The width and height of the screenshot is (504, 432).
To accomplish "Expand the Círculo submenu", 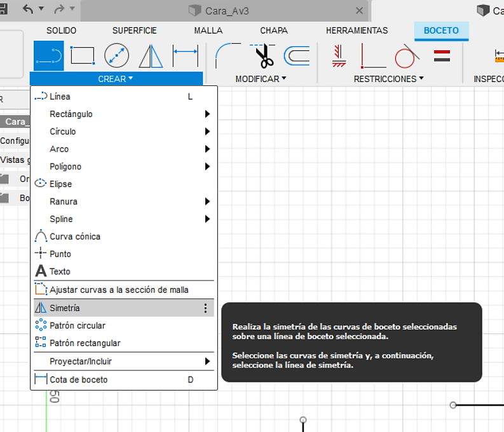I will [x=124, y=131].
